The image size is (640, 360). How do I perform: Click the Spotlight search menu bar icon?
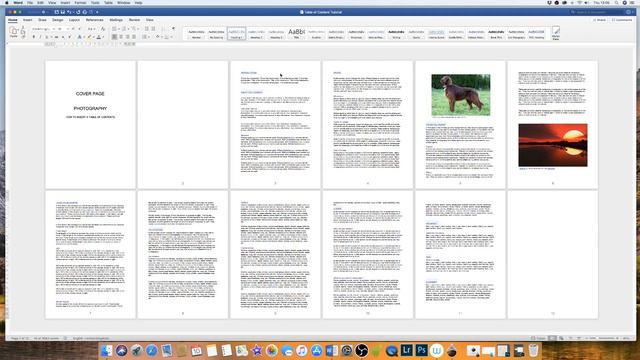(616, 3)
